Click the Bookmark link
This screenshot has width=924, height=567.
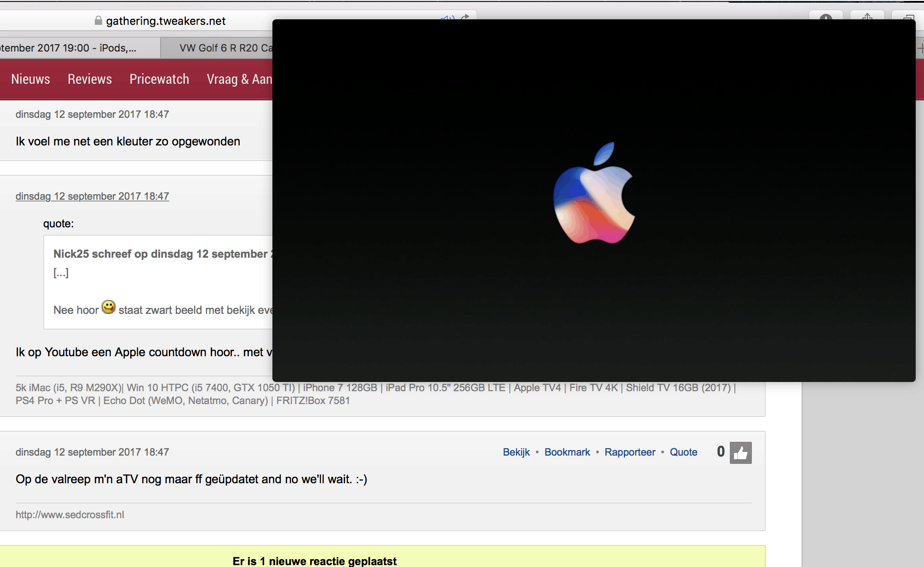pyautogui.click(x=567, y=452)
